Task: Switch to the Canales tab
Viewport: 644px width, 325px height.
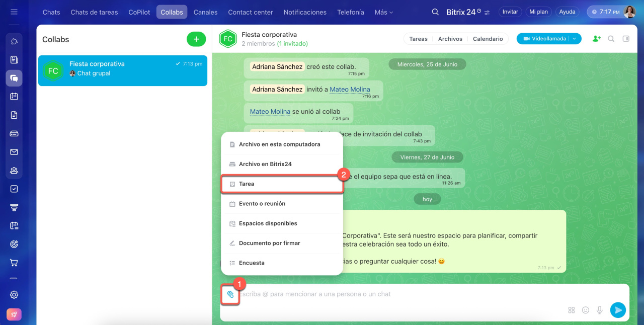Action: click(x=205, y=12)
